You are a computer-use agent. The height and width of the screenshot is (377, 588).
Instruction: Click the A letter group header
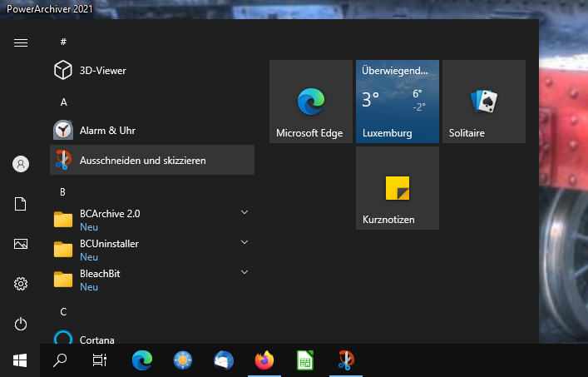coord(64,102)
